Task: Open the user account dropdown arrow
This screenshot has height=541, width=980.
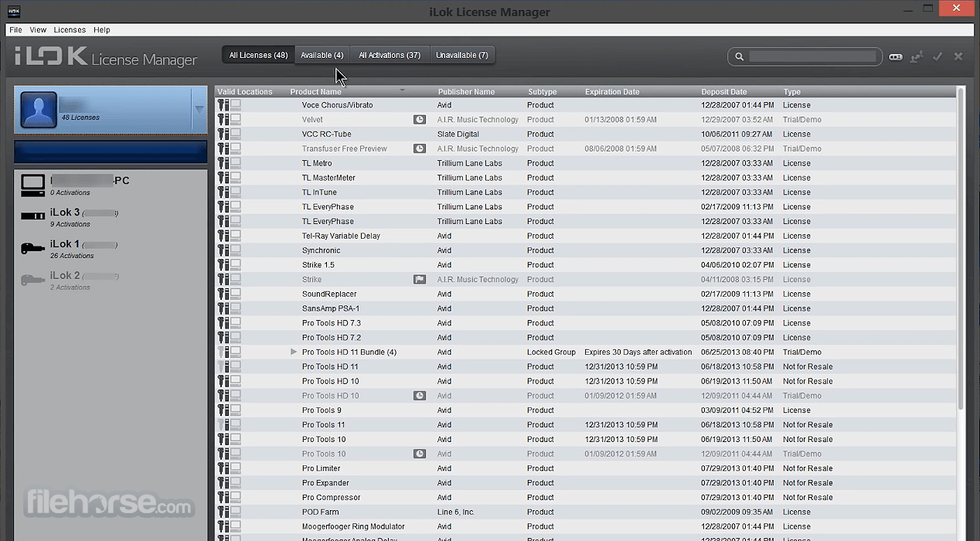Action: (x=199, y=109)
